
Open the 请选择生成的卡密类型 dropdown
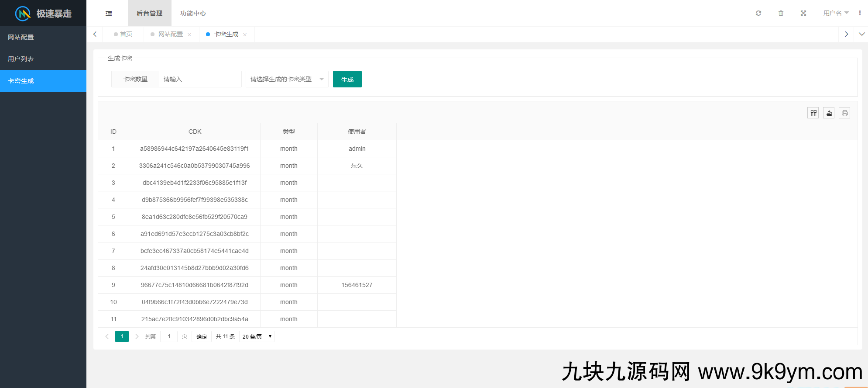(x=287, y=79)
